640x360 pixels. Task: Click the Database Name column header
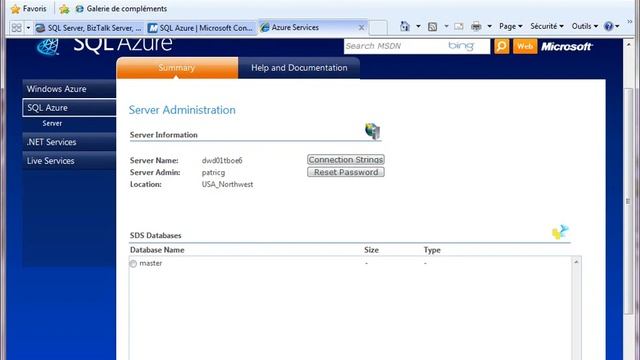point(157,250)
